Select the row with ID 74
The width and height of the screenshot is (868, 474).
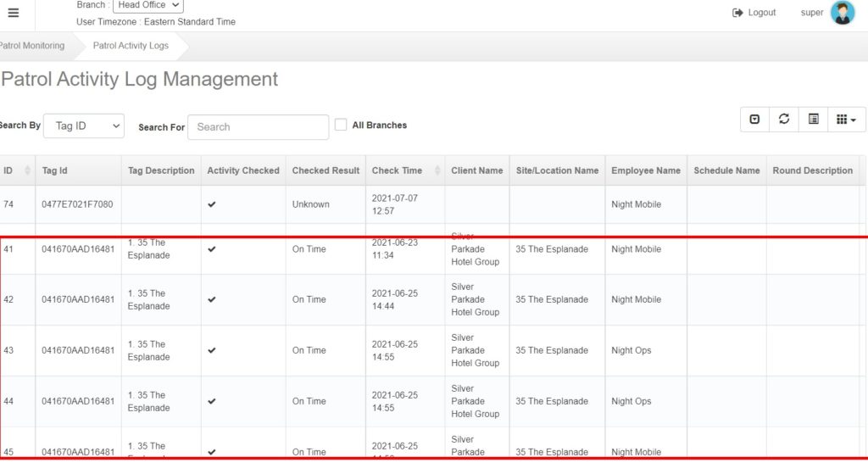coord(8,204)
